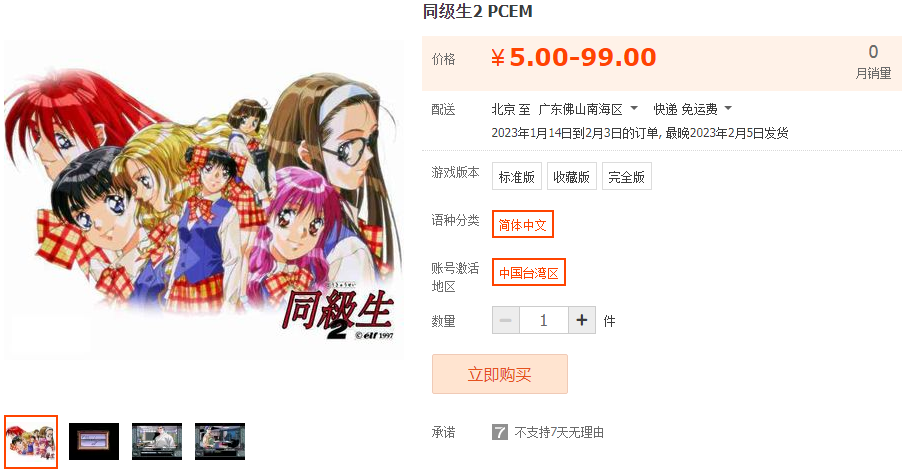Click the 7-day return policy icon

(500, 432)
